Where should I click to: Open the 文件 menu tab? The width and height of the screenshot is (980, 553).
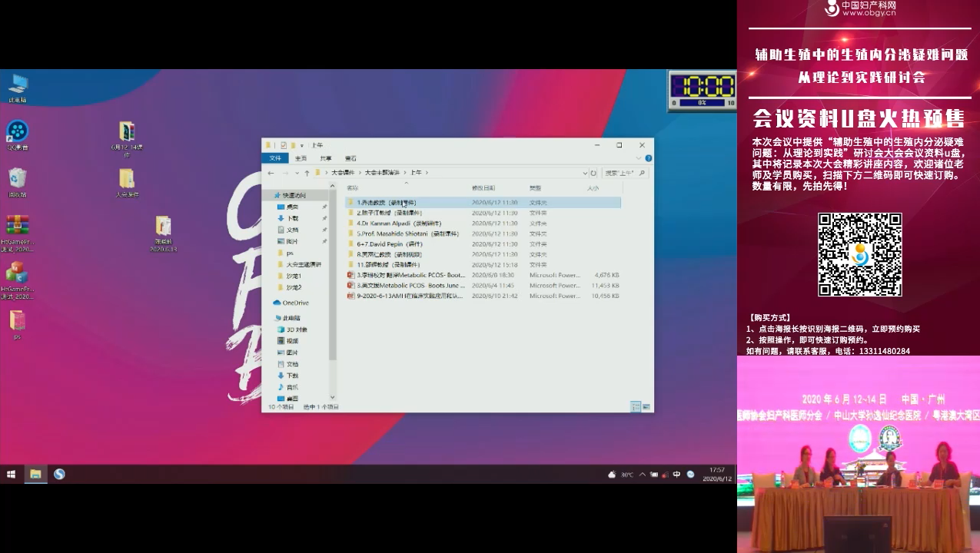[x=274, y=158]
